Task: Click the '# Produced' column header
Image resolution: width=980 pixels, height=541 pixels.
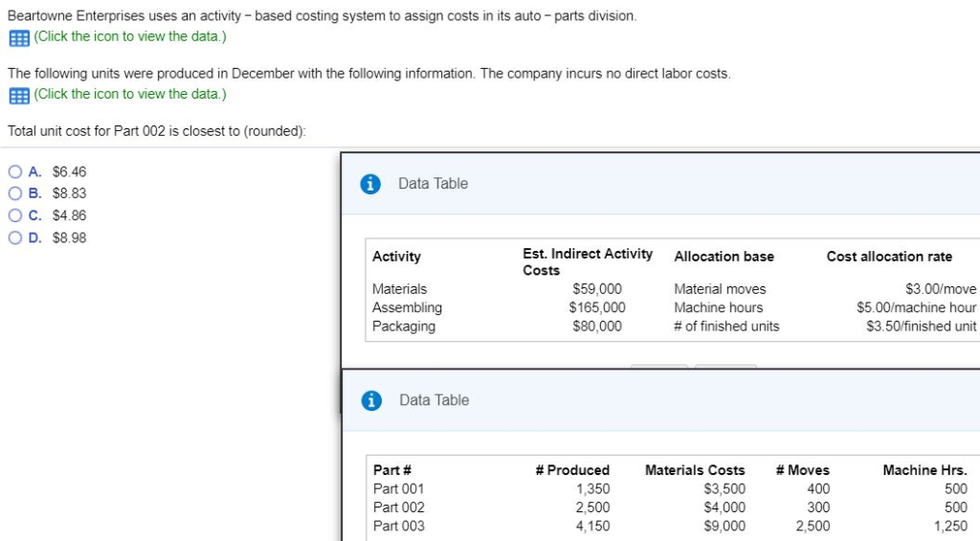Action: click(x=572, y=470)
